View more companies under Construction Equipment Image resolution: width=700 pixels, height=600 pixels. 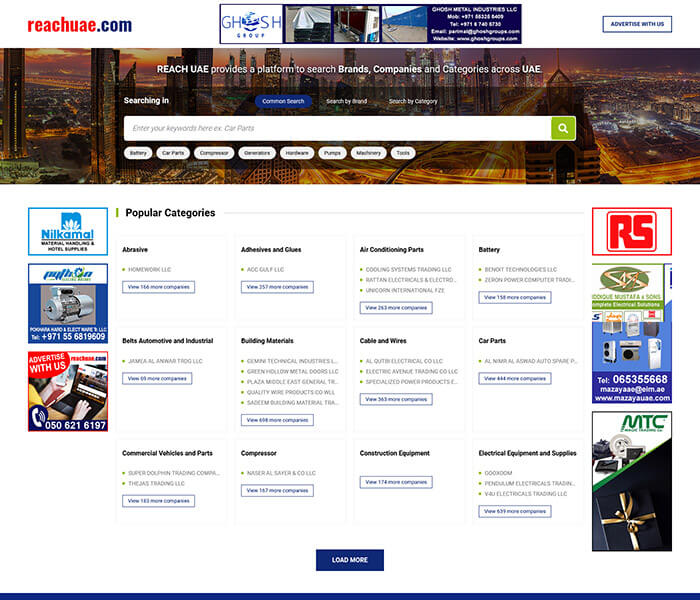[x=396, y=482]
